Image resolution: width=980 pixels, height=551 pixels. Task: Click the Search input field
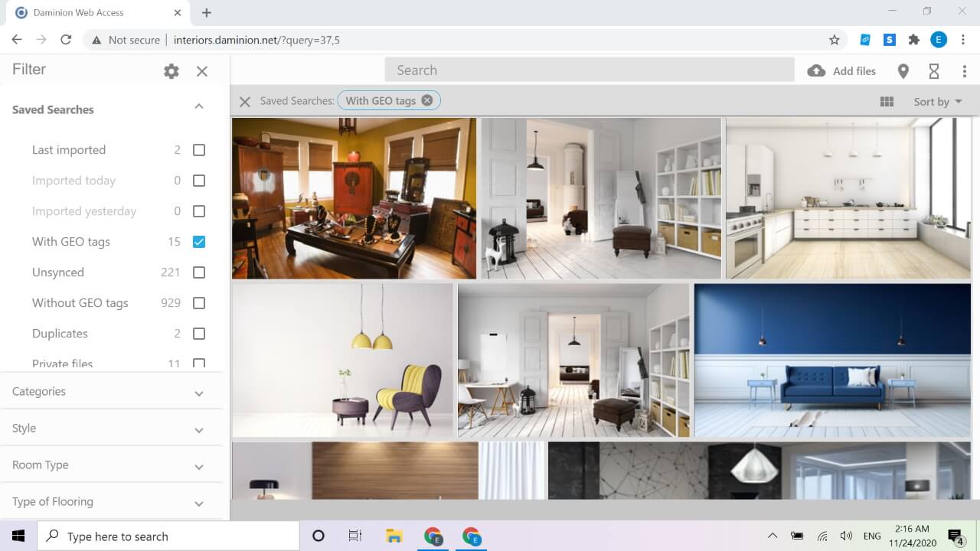coord(590,70)
